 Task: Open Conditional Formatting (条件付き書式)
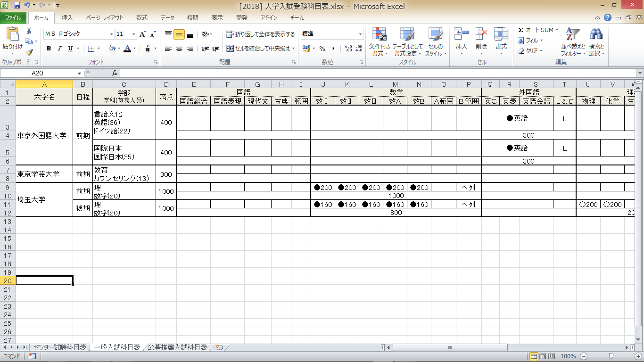(380, 41)
